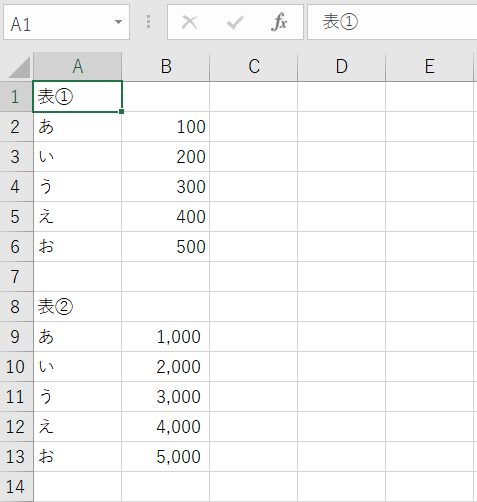Viewport: 477px width, 502px height.
Task: Click cell A9 containing あ
Action: click(x=78, y=337)
